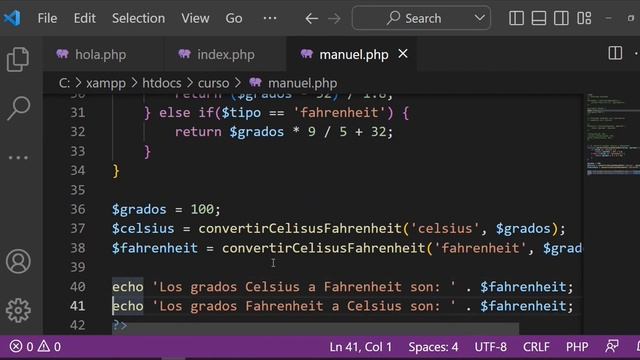Viewport: 640px width, 360px height.
Task: Open the Search view in activity bar
Action: 18,109
